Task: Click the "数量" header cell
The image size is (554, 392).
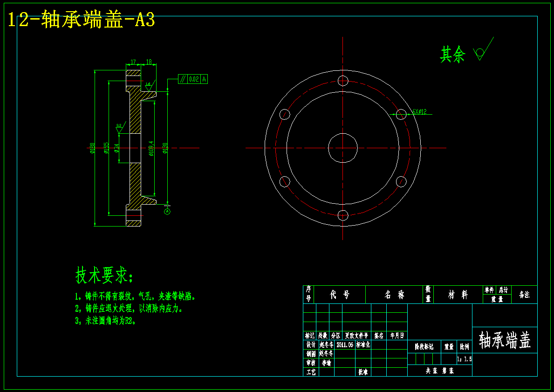Action: pyautogui.click(x=428, y=294)
